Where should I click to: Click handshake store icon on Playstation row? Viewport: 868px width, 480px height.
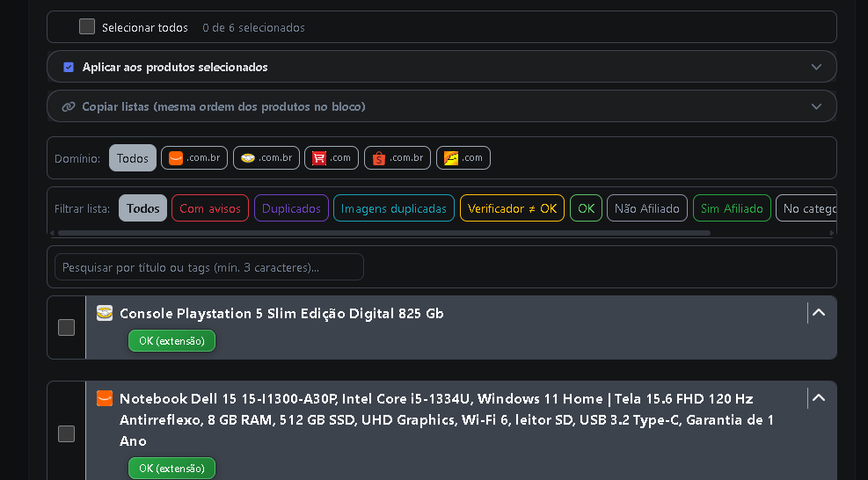coord(105,313)
